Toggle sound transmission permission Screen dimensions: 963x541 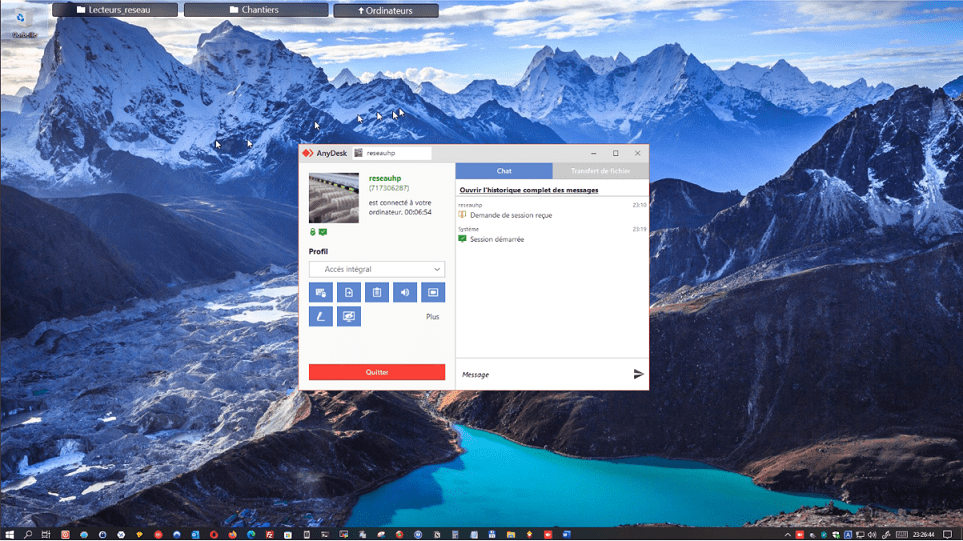click(x=405, y=292)
